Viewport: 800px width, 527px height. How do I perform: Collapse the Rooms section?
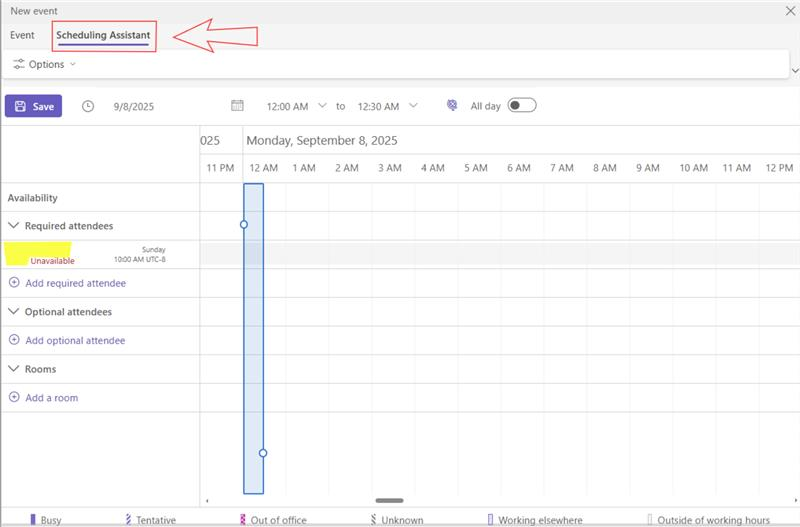tap(14, 368)
